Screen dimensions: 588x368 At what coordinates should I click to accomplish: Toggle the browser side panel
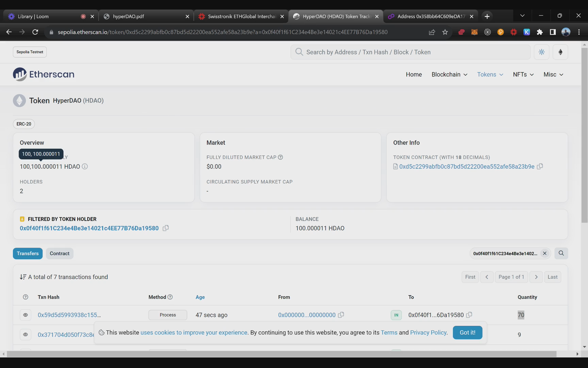553,32
